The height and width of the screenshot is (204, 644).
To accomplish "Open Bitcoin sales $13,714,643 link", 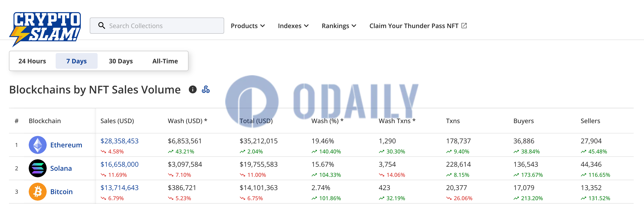I will pos(120,187).
